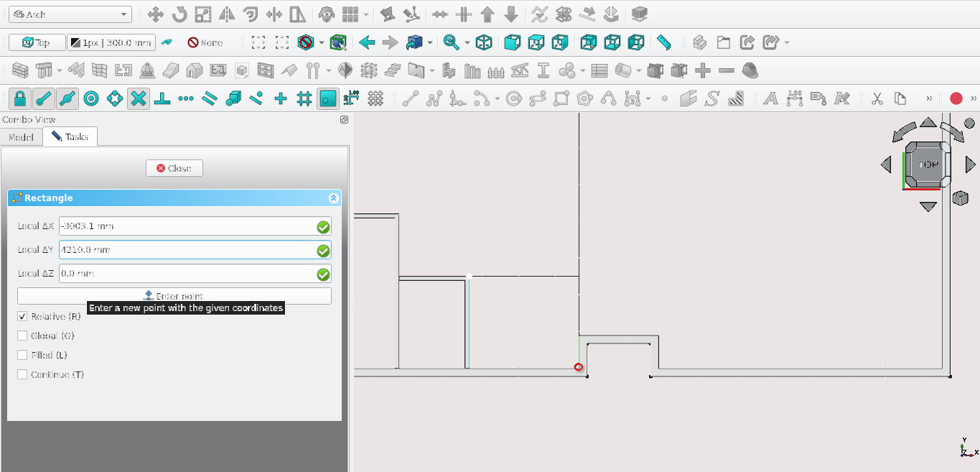Select the snap to grid icon
This screenshot has height=472, width=980.
click(x=304, y=98)
